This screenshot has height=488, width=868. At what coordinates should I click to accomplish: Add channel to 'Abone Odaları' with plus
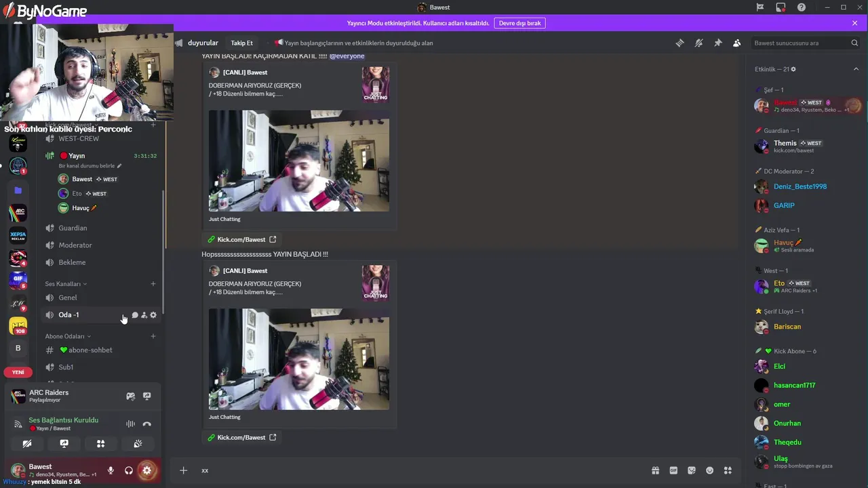(153, 336)
